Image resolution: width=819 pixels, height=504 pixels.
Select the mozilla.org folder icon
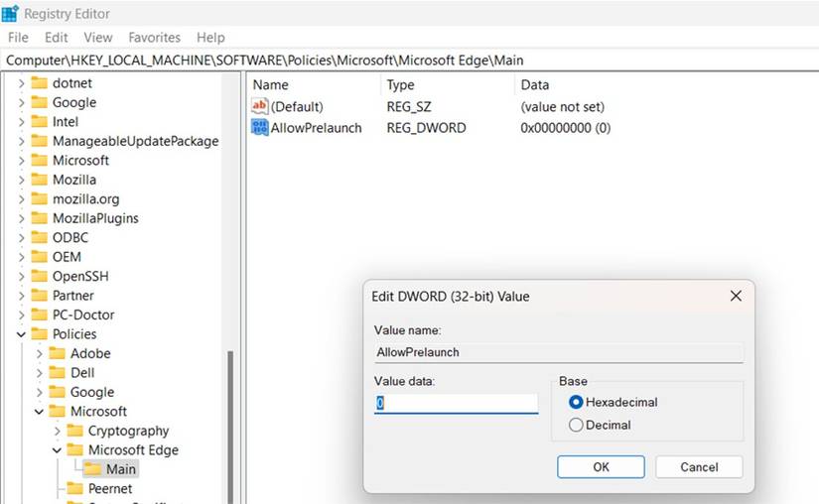point(39,199)
